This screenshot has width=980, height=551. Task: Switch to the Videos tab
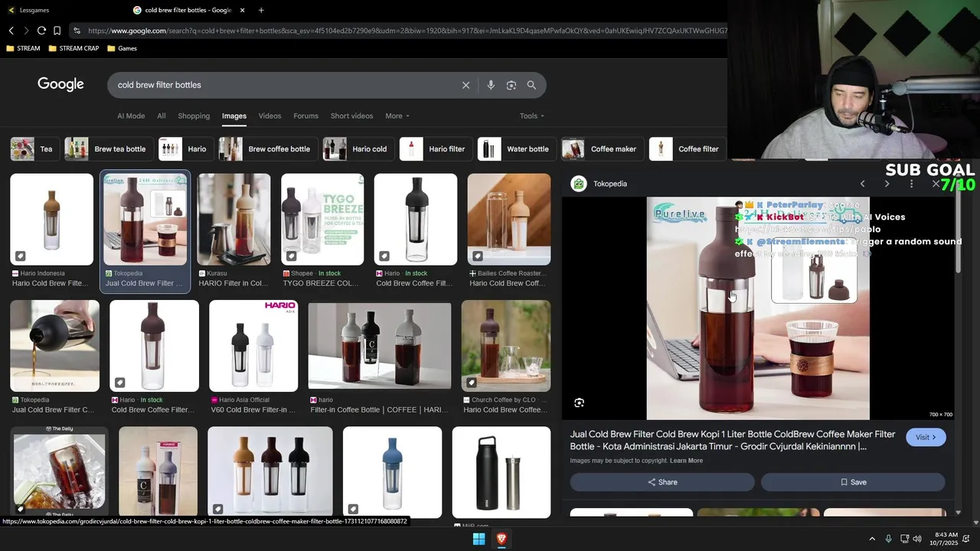(x=269, y=116)
